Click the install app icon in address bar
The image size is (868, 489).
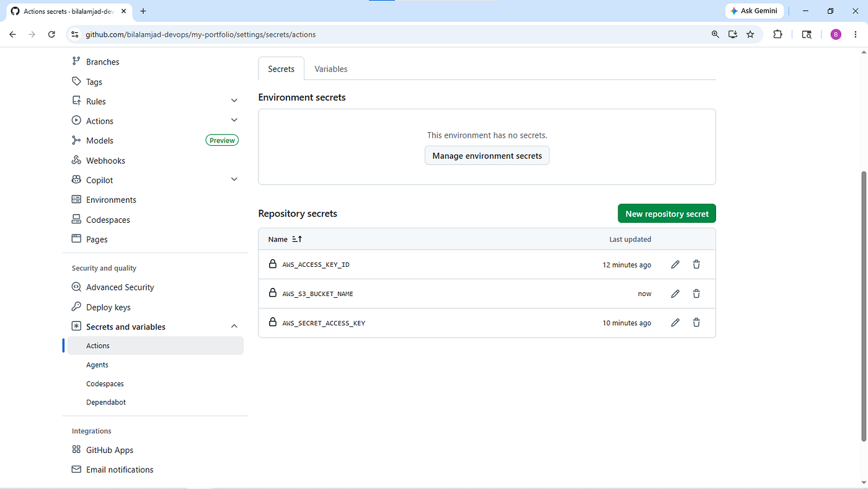tap(733, 35)
